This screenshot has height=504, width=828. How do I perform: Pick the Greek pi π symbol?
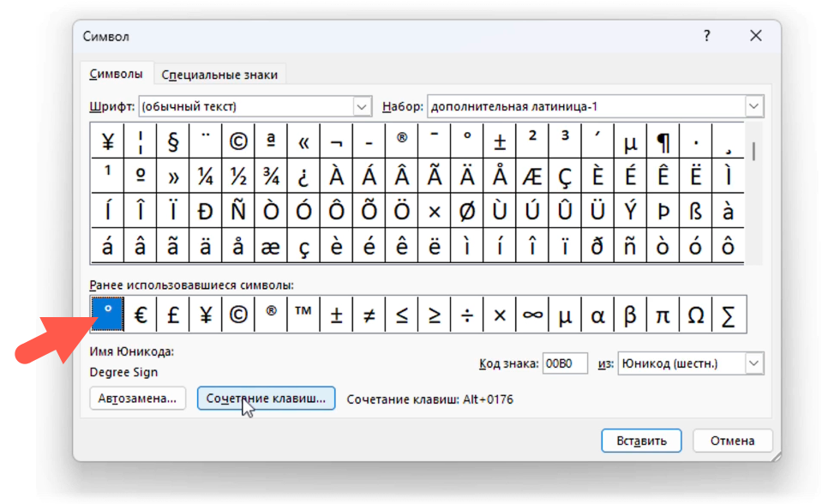tap(663, 315)
